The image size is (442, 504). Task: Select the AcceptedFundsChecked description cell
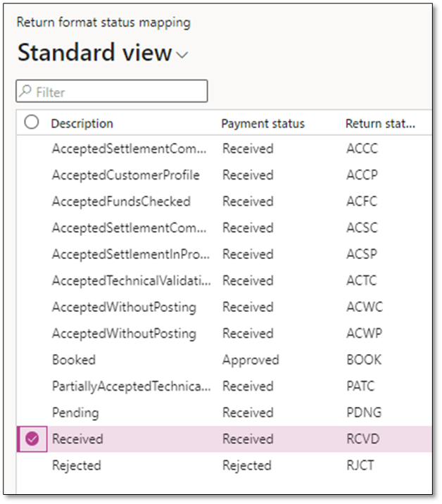click(x=121, y=201)
